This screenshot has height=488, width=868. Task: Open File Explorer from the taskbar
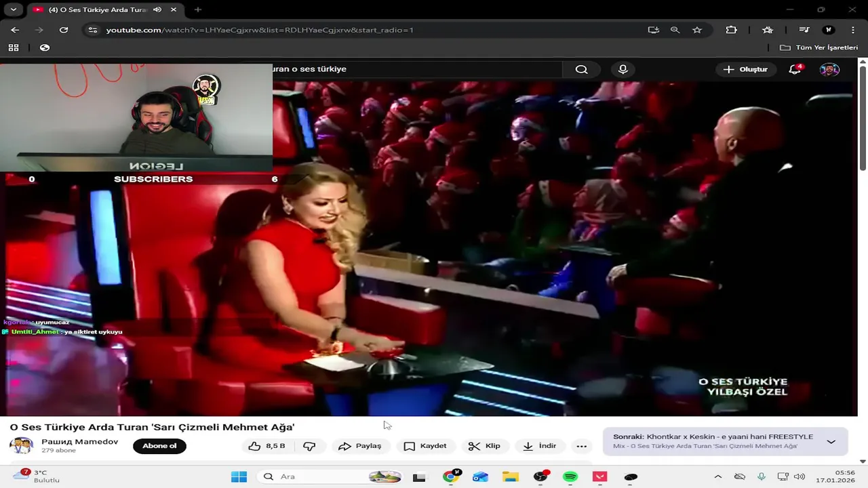[510, 476]
